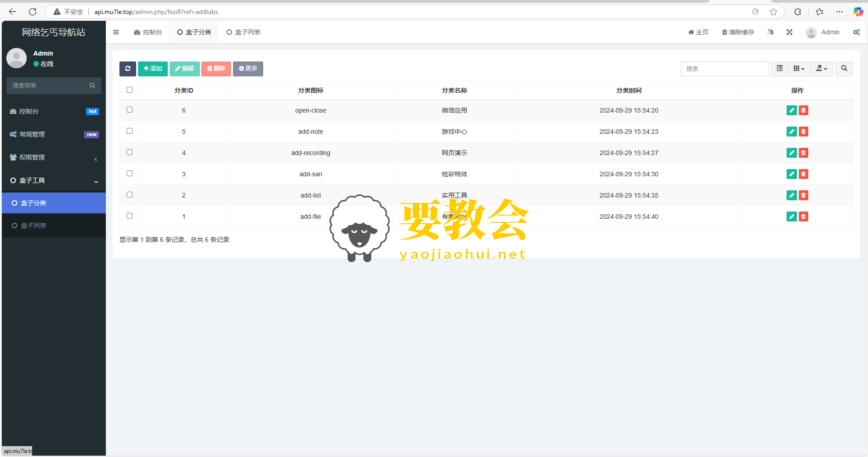Check the box for open-close row

(130, 110)
